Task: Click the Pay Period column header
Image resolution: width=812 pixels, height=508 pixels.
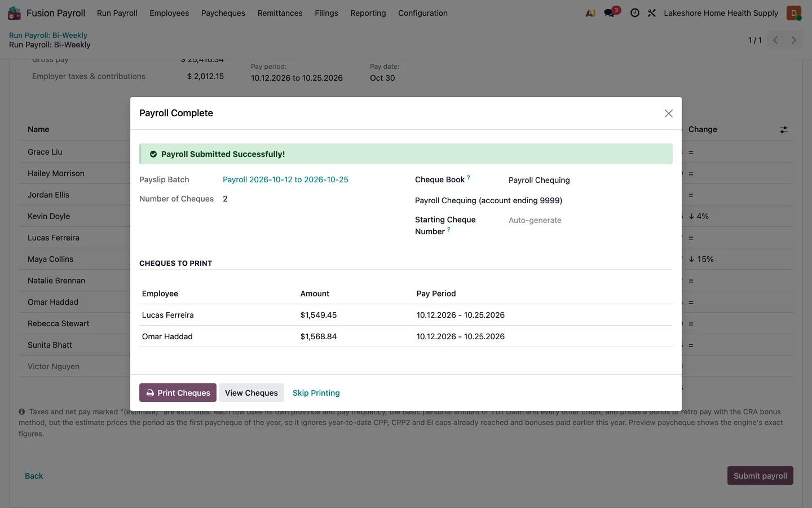Action: [436, 294]
